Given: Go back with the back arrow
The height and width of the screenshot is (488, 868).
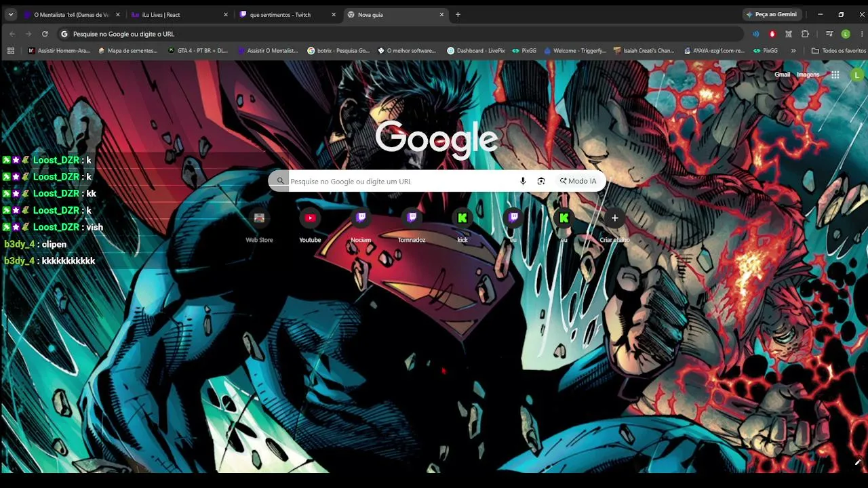Looking at the screenshot, I should click(12, 34).
